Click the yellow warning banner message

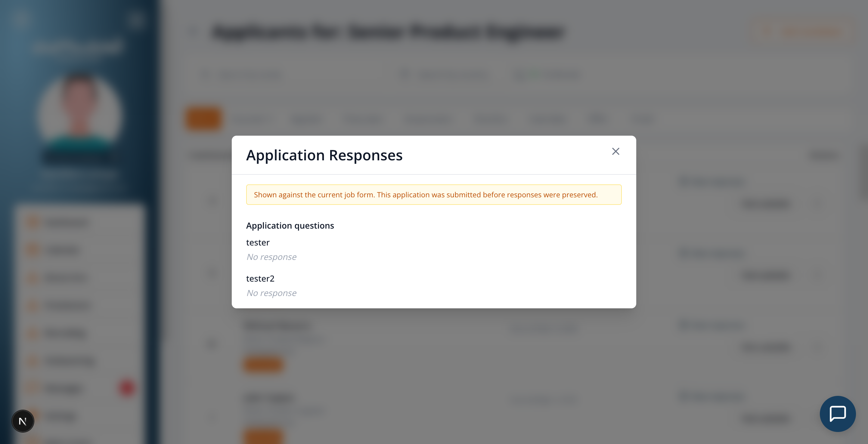click(x=434, y=195)
